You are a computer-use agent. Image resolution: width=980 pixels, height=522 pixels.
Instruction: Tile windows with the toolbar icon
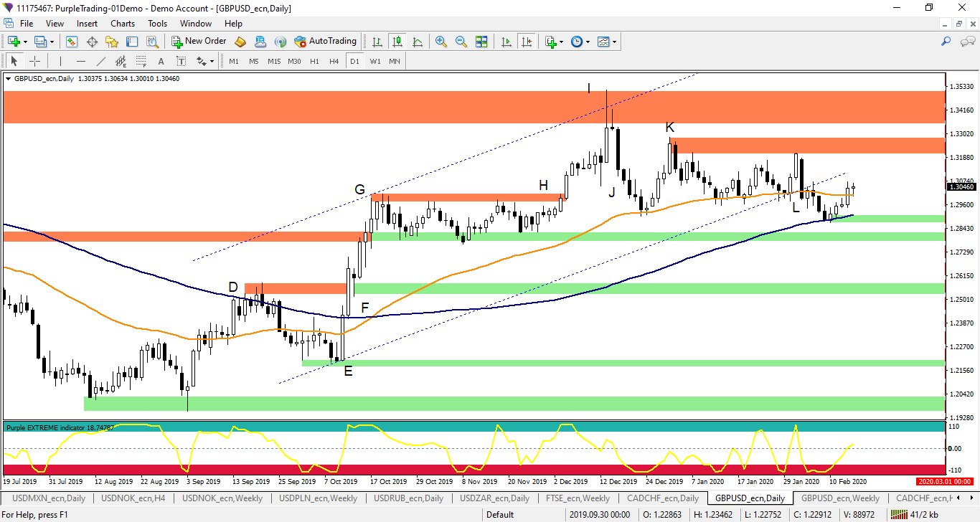click(481, 42)
